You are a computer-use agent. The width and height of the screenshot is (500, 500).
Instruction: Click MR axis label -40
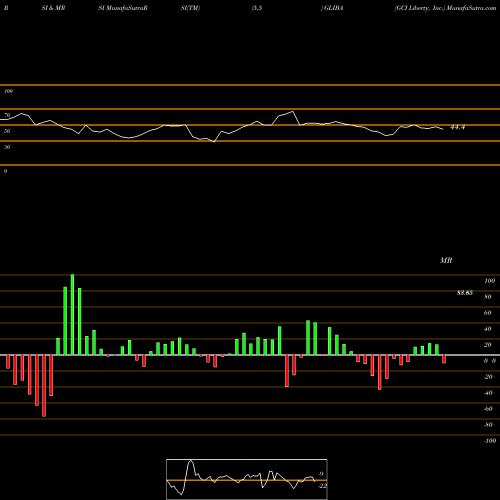(488, 393)
